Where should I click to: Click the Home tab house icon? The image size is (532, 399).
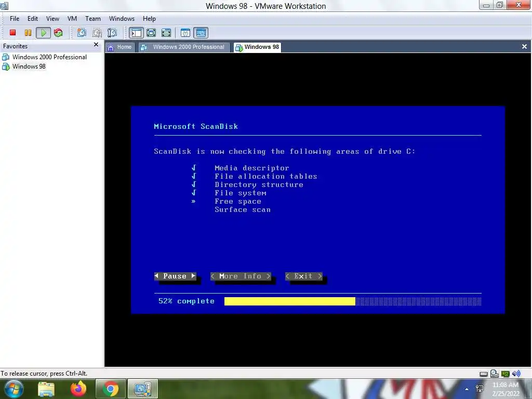tap(111, 47)
